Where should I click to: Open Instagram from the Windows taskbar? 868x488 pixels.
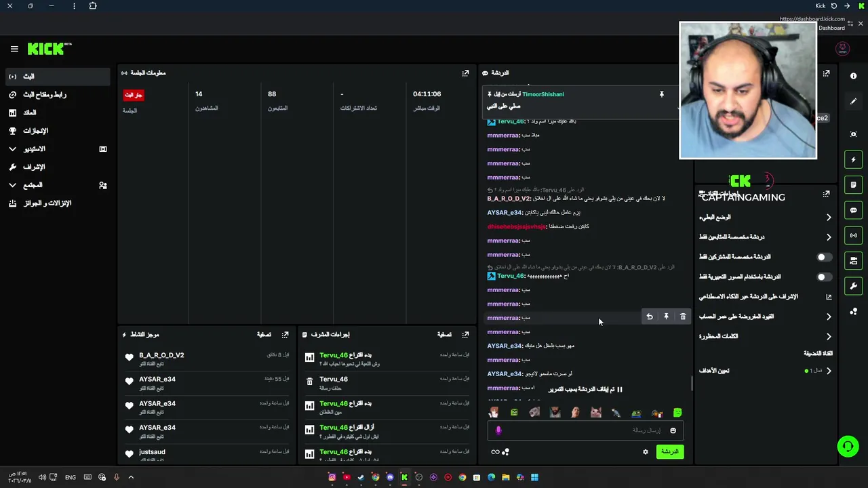pyautogui.click(x=332, y=477)
